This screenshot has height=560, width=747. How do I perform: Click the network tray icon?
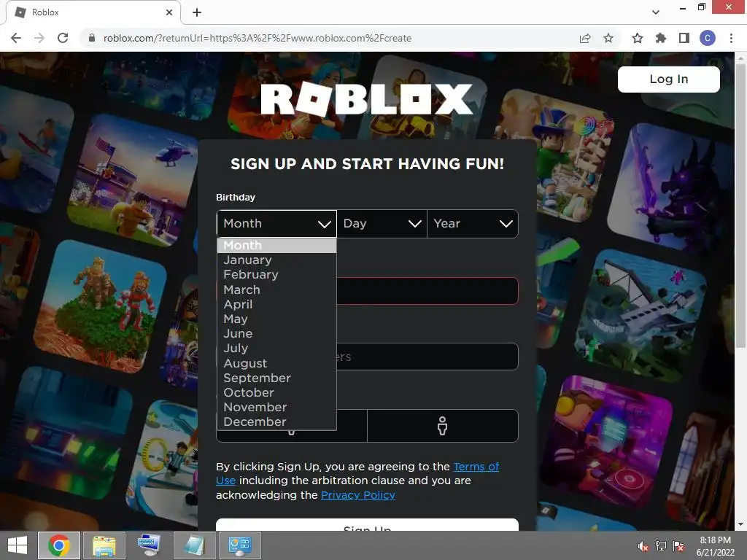coord(661,546)
